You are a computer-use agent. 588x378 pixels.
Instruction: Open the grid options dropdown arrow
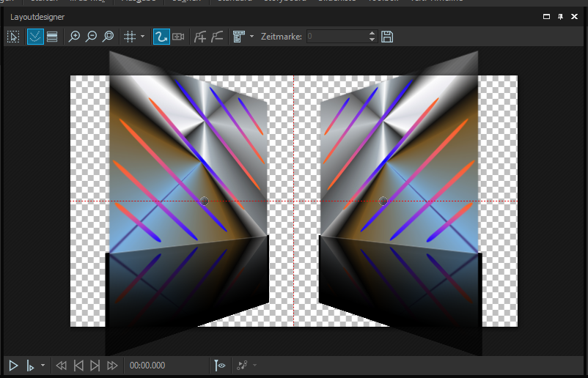coord(142,37)
